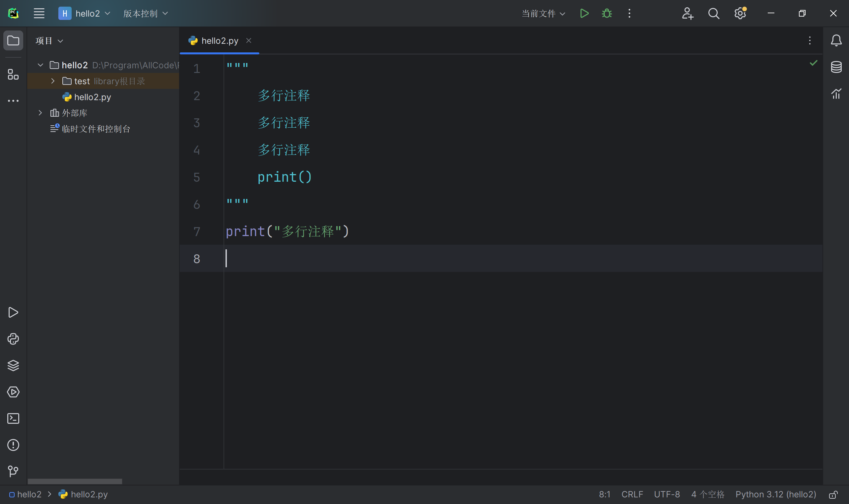Open the Terminal tool window
This screenshot has height=504, width=849.
coord(13,418)
